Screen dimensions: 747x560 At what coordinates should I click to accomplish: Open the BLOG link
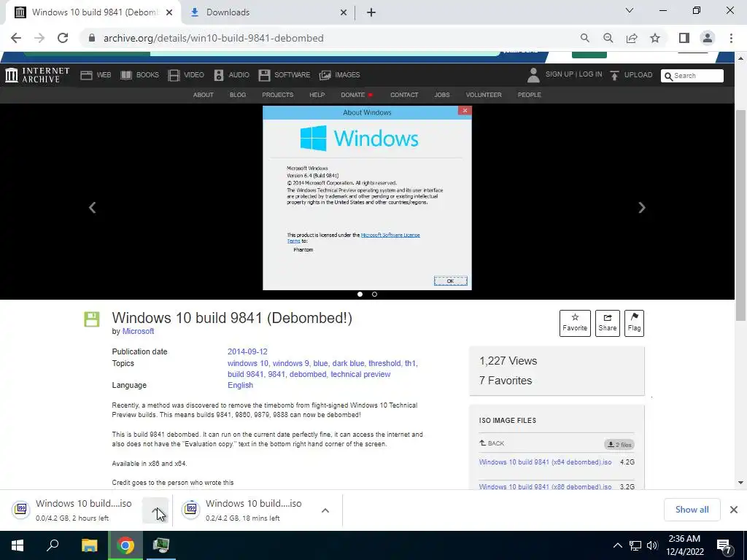(x=238, y=95)
